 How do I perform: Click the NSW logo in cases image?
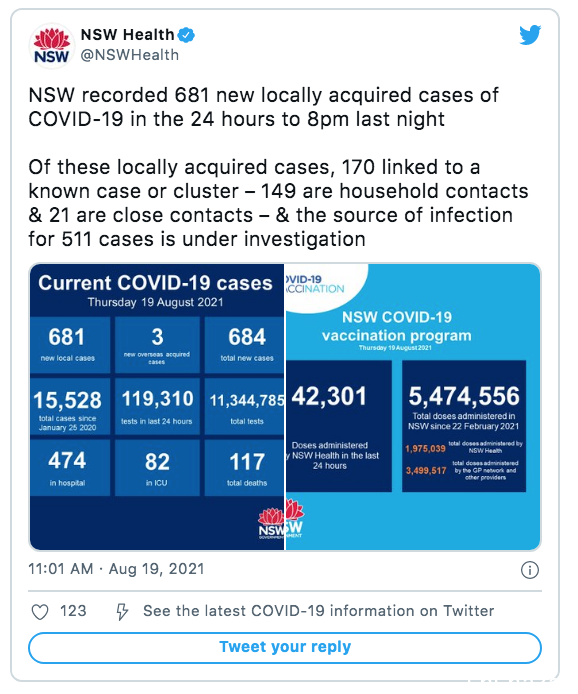pyautogui.click(x=271, y=523)
